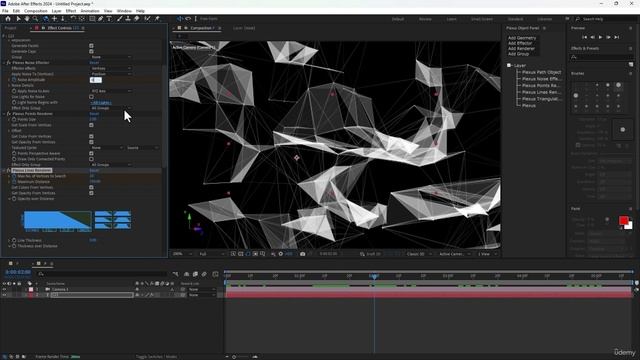Open the Group dropdown set to None
This screenshot has width=640, height=360.
pyautogui.click(x=111, y=57)
